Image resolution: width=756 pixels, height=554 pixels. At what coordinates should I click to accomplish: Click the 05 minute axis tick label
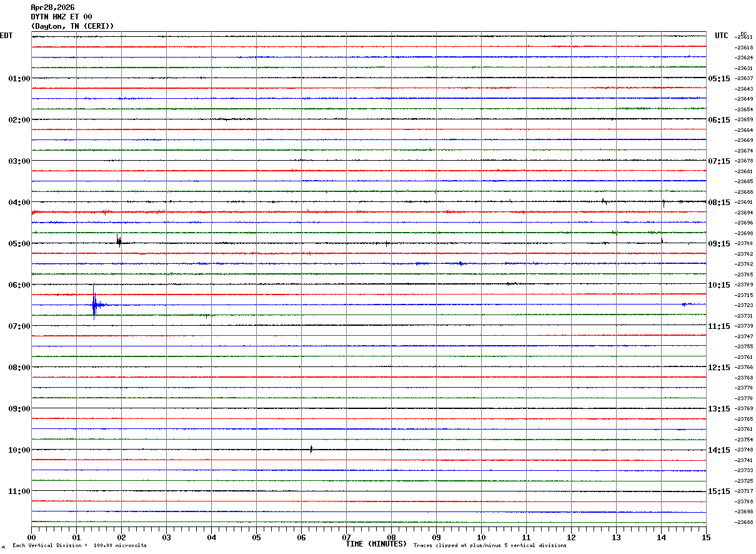[x=256, y=537]
